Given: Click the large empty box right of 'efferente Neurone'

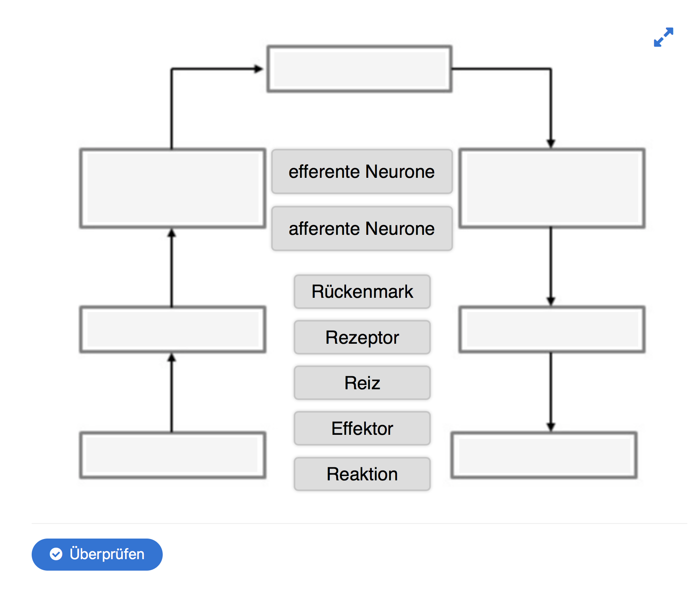Looking at the screenshot, I should tap(552, 188).
